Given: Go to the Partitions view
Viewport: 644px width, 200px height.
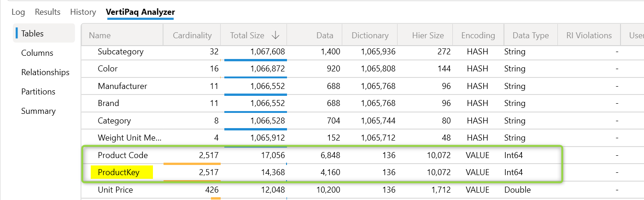Looking at the screenshot, I should click(38, 92).
